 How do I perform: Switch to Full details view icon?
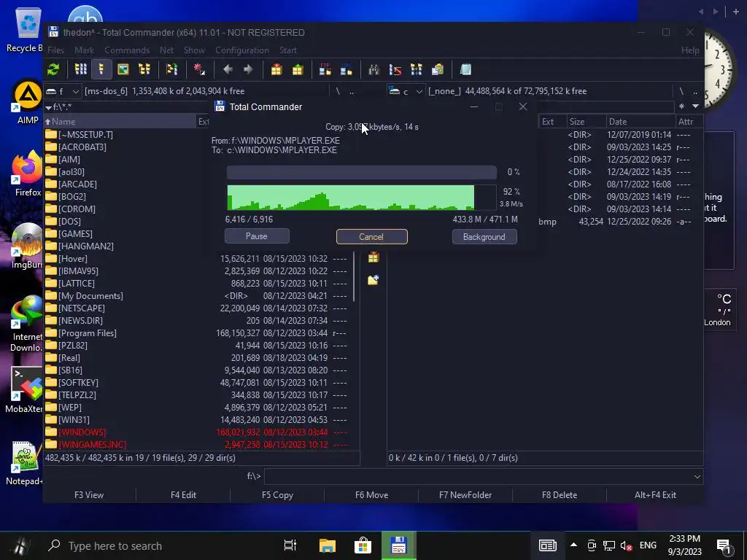tap(101, 69)
